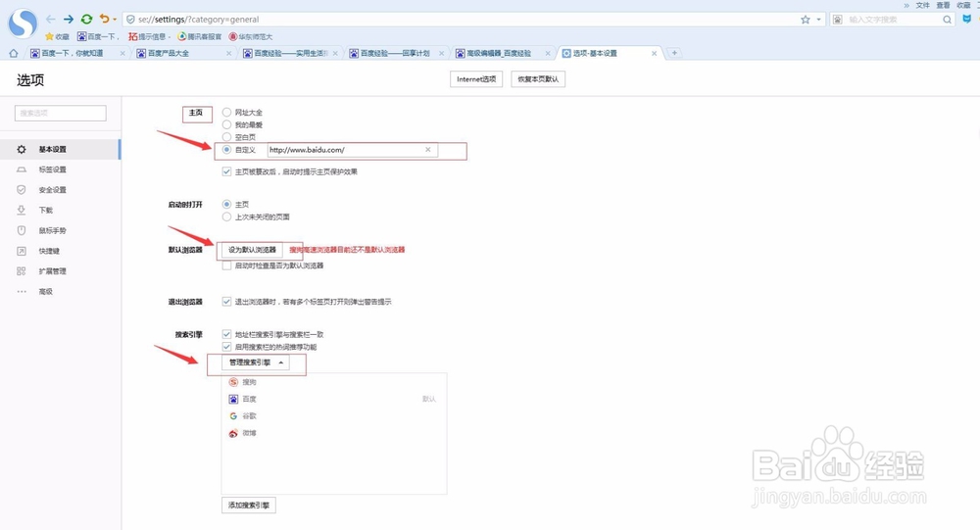Toggle 地址栏搜索引擎与搜索栏一致 checkbox
The height and width of the screenshot is (530, 980).
click(x=227, y=334)
